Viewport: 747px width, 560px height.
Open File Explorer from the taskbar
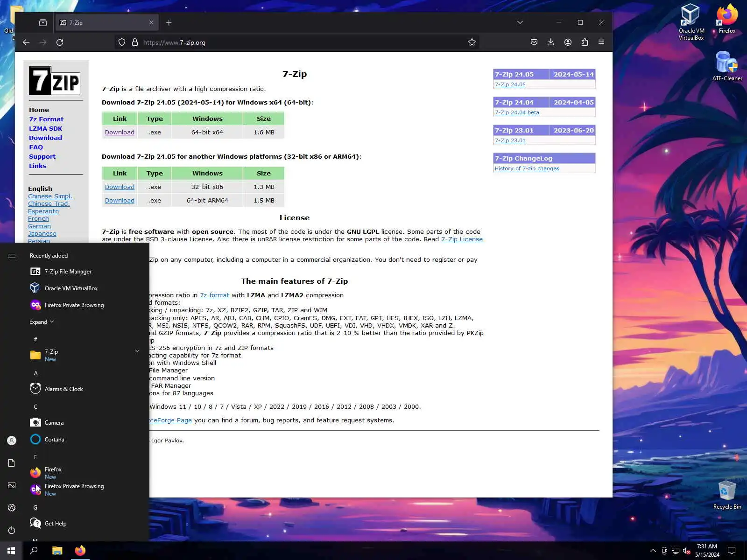57,551
